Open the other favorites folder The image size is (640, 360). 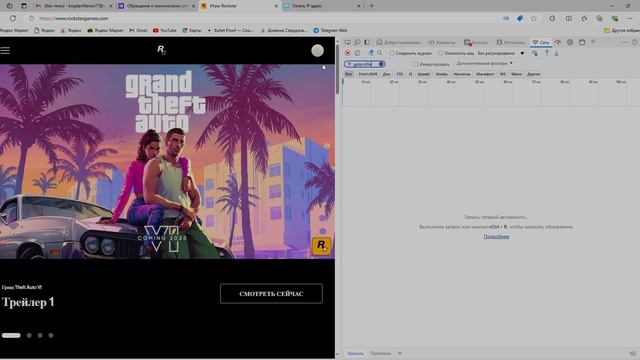tap(621, 30)
